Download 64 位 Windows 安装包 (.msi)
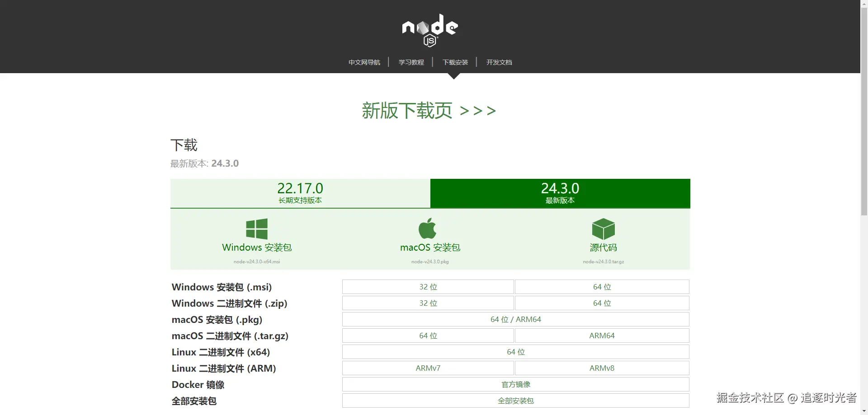 602,287
